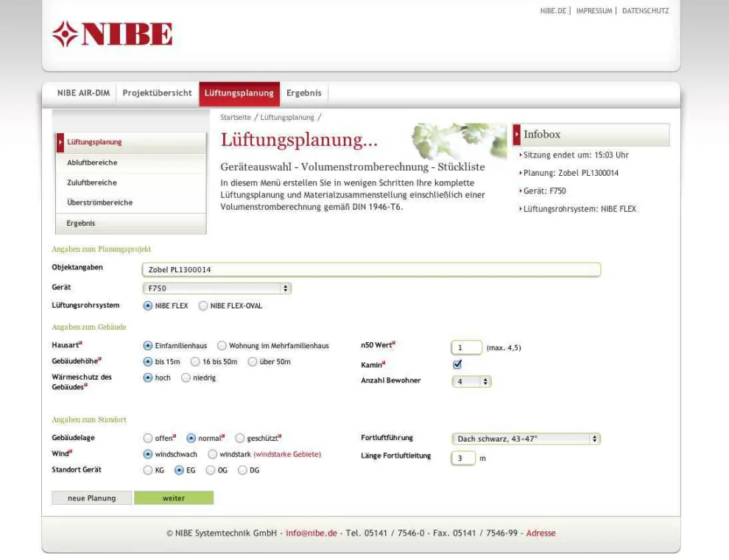Select building height bis 15m
Viewport: 729px width, 560px height.
pos(148,361)
